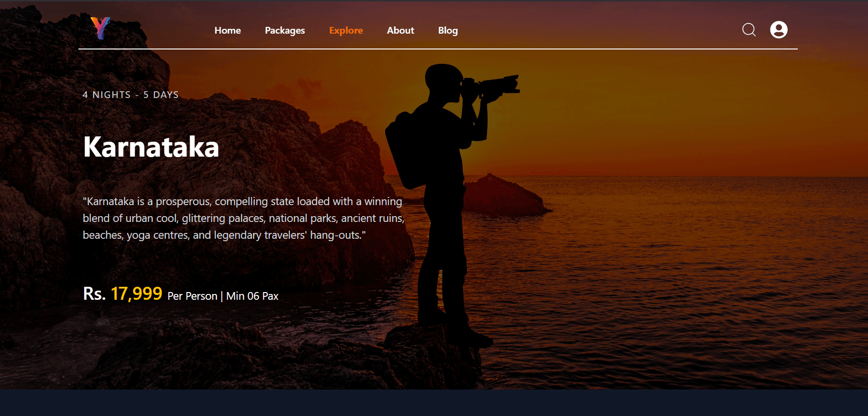868x416 pixels.
Task: Click the price 17,999
Action: point(137,294)
